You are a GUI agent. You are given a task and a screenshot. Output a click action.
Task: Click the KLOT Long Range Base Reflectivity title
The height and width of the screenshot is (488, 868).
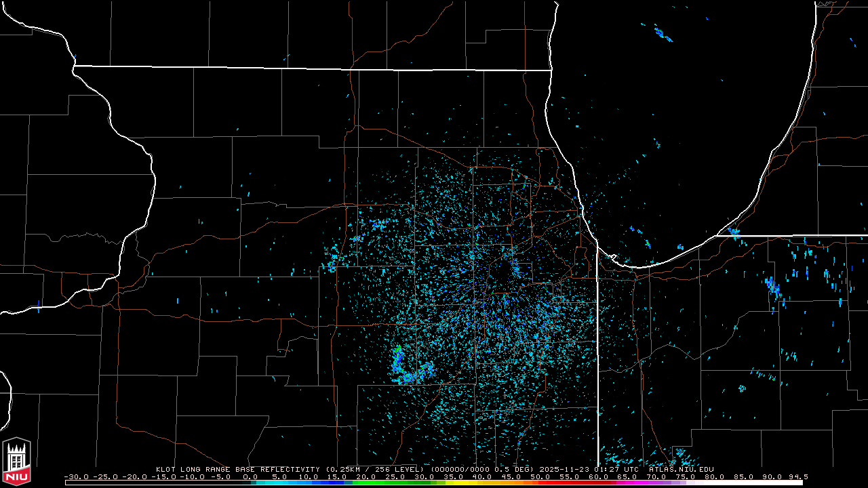tap(239, 469)
